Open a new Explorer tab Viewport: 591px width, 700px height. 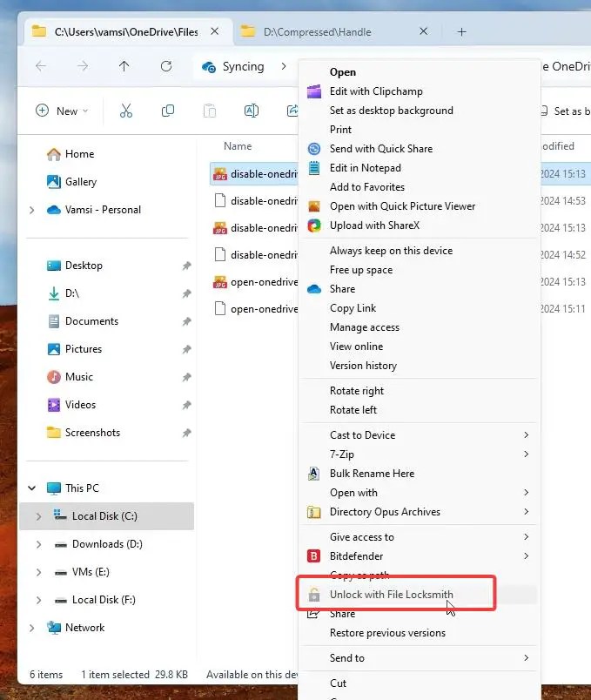462,31
